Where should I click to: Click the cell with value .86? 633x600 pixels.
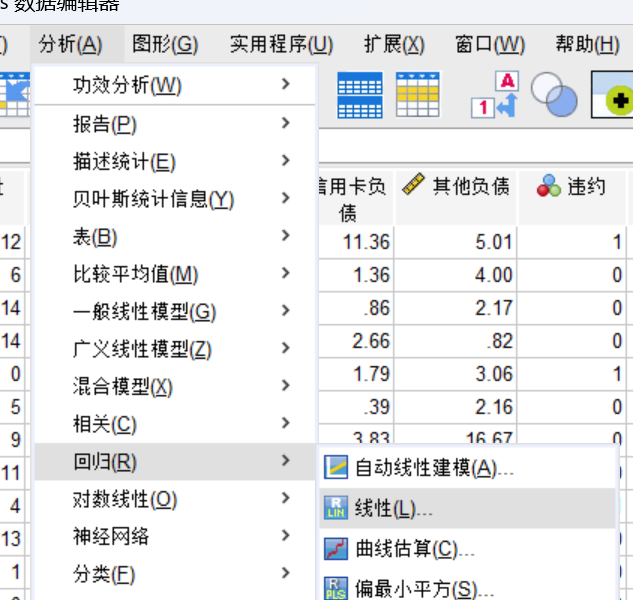pyautogui.click(x=355, y=308)
